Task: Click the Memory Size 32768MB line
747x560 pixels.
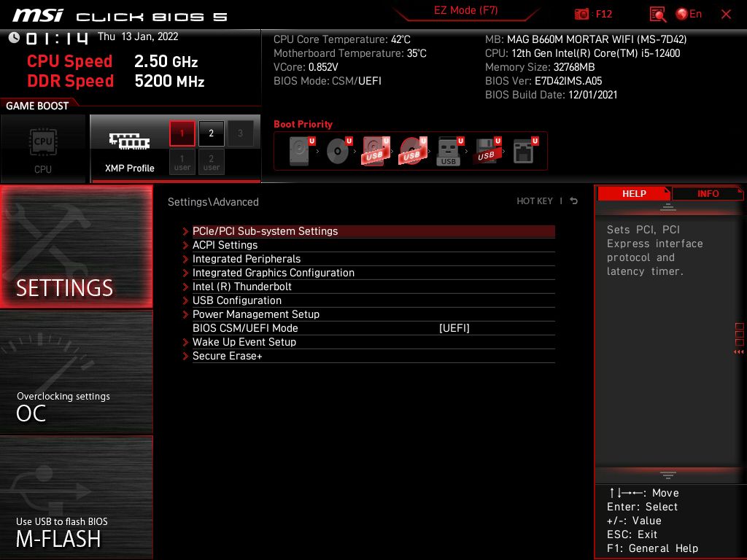Action: pyautogui.click(x=540, y=67)
